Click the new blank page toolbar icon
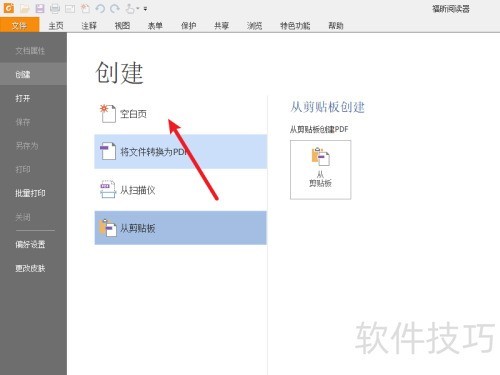Screen dimensions: 500x375 point(86,9)
